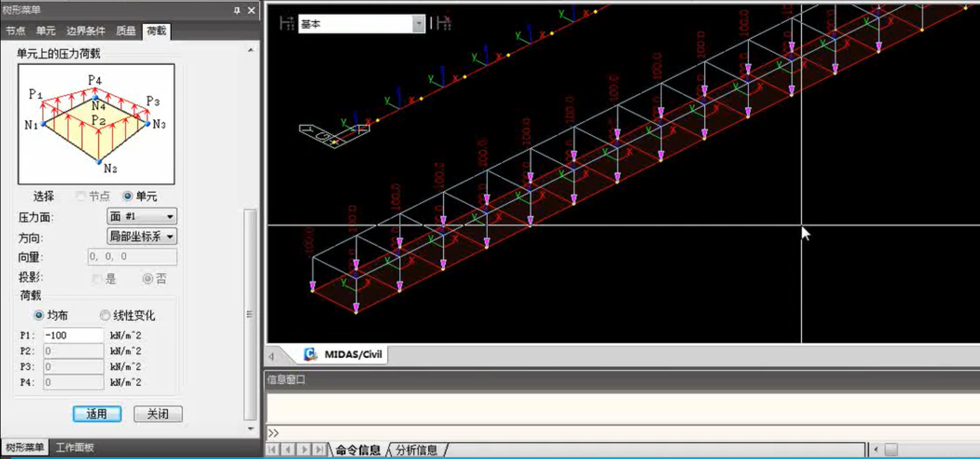Jump to last message tab with the arrow
This screenshot has height=459, width=980.
pos(319,450)
